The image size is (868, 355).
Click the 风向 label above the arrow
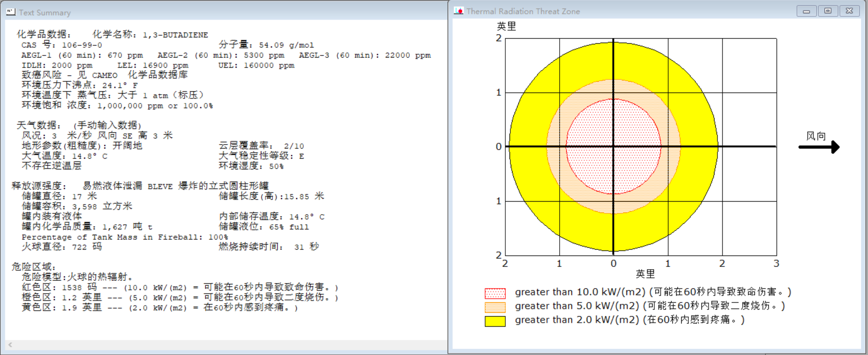[x=816, y=136]
